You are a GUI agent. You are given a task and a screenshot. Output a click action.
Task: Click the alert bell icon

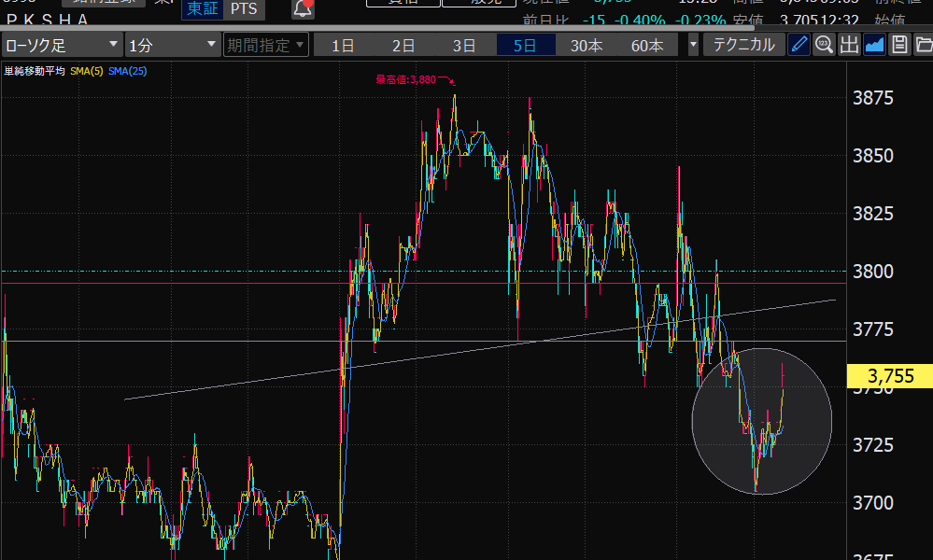pos(303,9)
